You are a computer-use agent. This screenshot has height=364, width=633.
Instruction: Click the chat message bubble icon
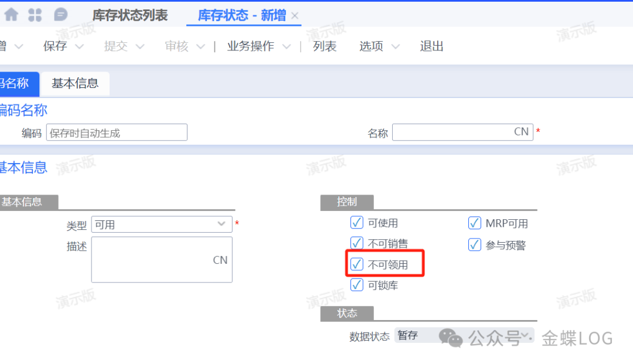point(60,15)
